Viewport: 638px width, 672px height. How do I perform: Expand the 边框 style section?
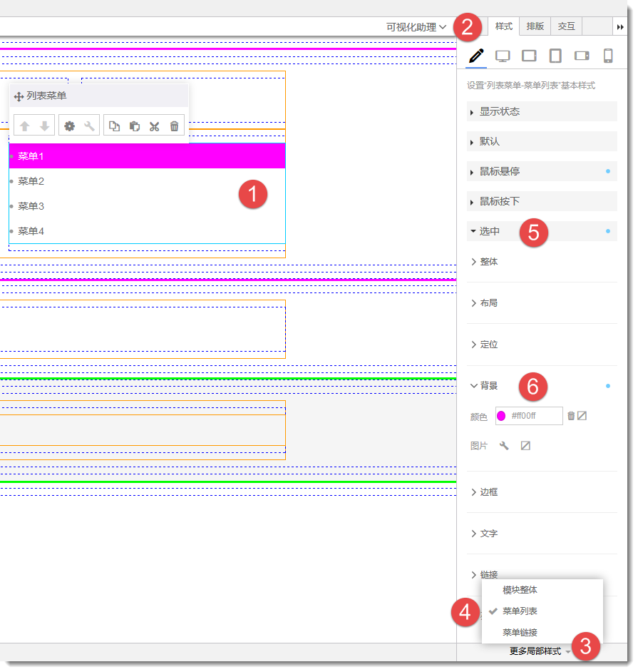(x=488, y=492)
